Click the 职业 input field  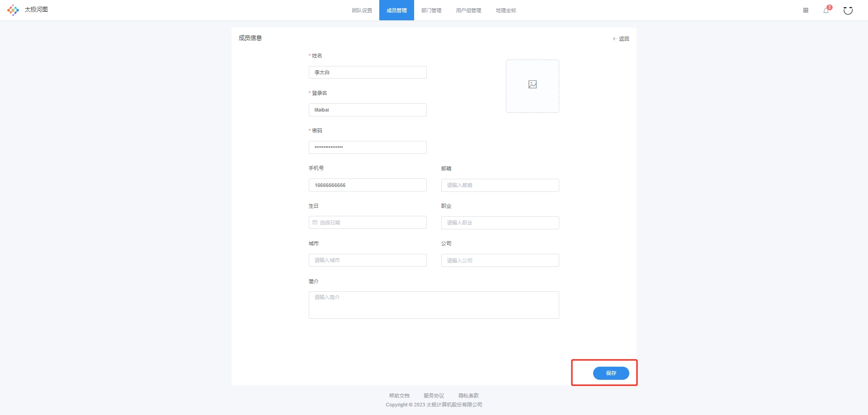[500, 223]
